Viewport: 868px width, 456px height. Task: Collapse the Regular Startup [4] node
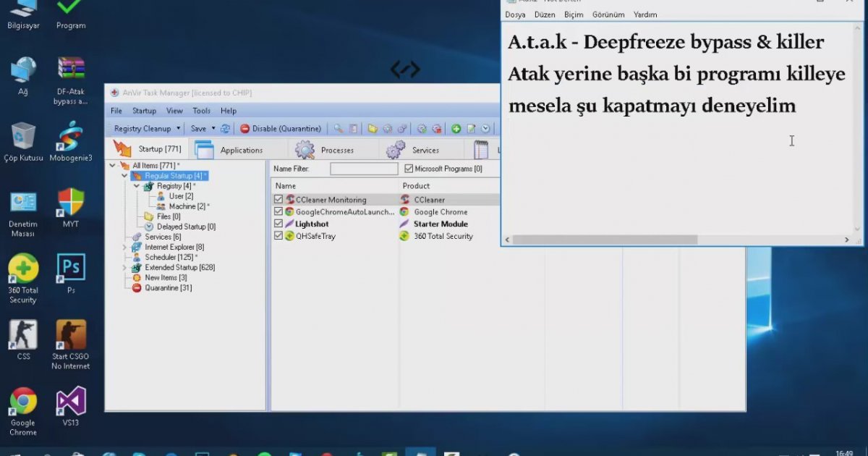[x=125, y=176]
